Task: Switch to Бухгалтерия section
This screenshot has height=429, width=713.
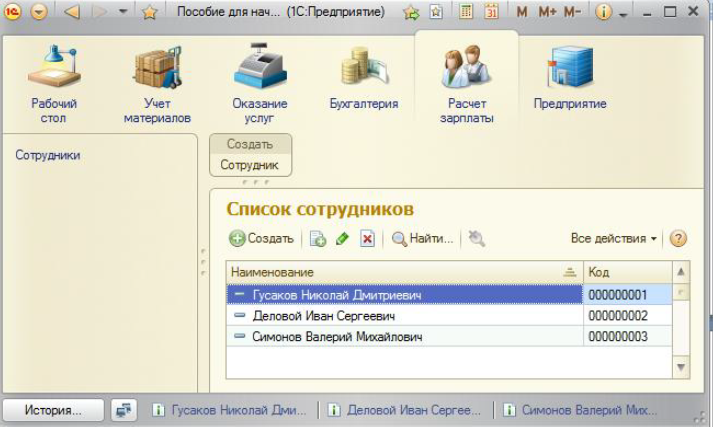Action: (x=364, y=78)
